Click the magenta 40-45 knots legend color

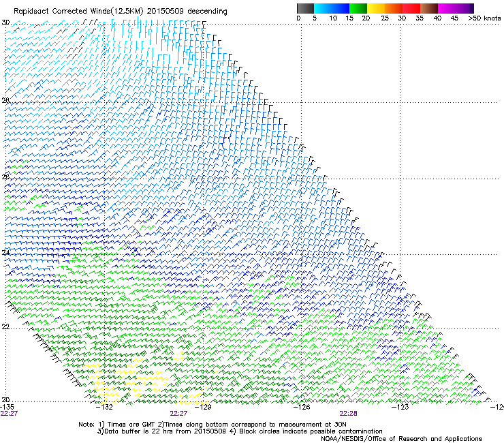[447, 8]
